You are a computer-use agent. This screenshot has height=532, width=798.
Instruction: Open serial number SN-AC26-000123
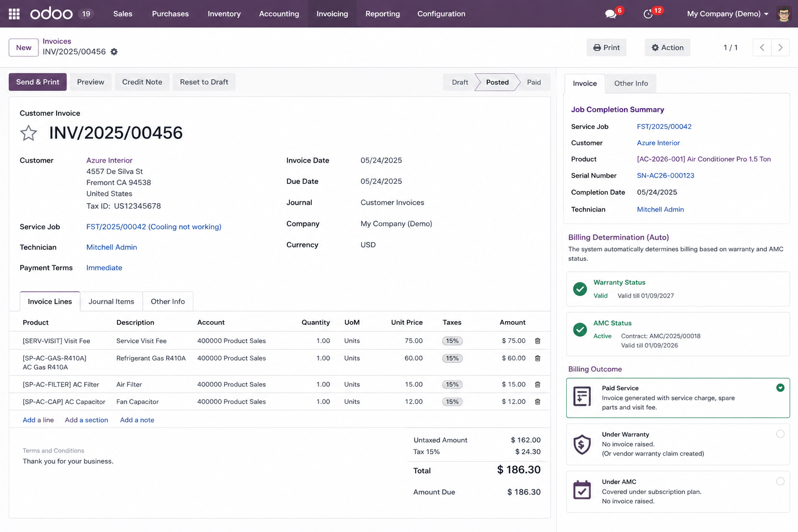pyautogui.click(x=666, y=176)
